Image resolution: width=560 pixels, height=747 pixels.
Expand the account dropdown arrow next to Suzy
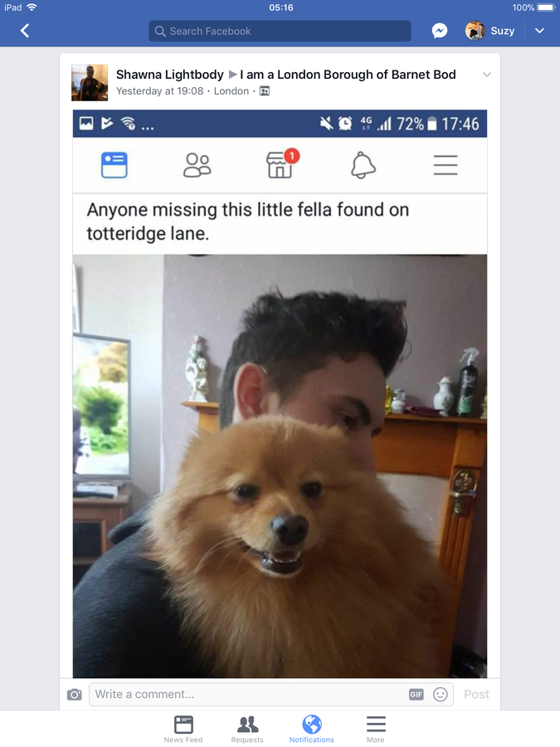539,31
